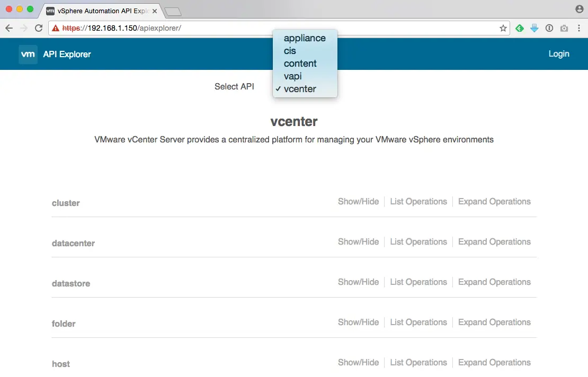The width and height of the screenshot is (588, 377).
Task: Click Expand Operations for datastore
Action: click(x=494, y=282)
